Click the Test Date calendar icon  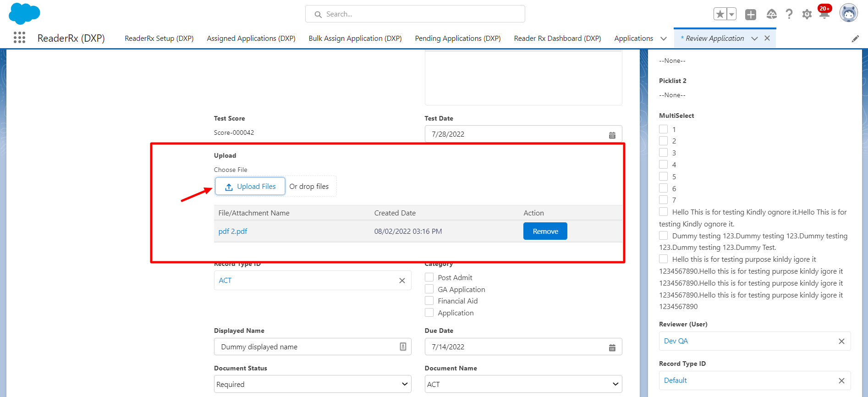612,135
